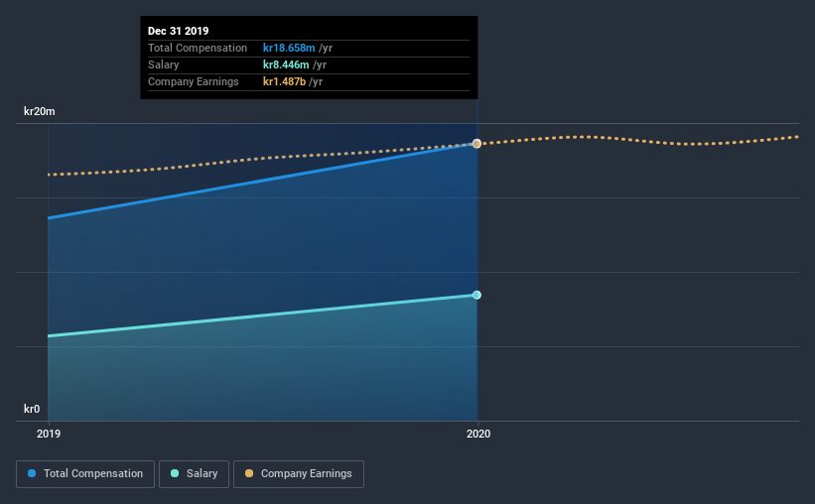The height and width of the screenshot is (504, 815).
Task: Click the kr1.487b company earnings value
Action: coord(284,81)
